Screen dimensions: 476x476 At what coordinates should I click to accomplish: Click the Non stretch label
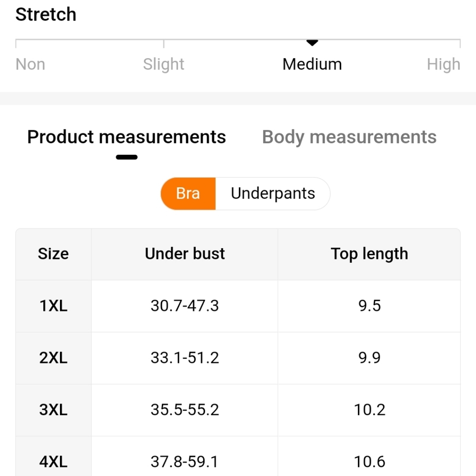[30, 64]
